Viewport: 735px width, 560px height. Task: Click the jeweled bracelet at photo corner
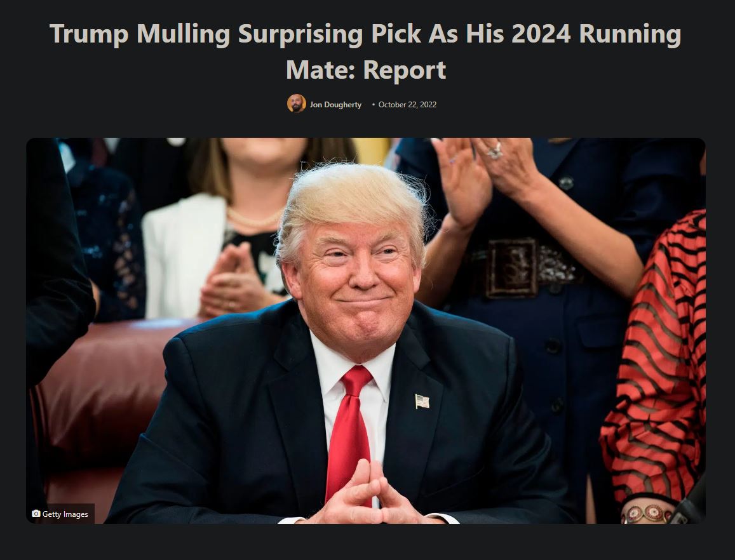(647, 514)
